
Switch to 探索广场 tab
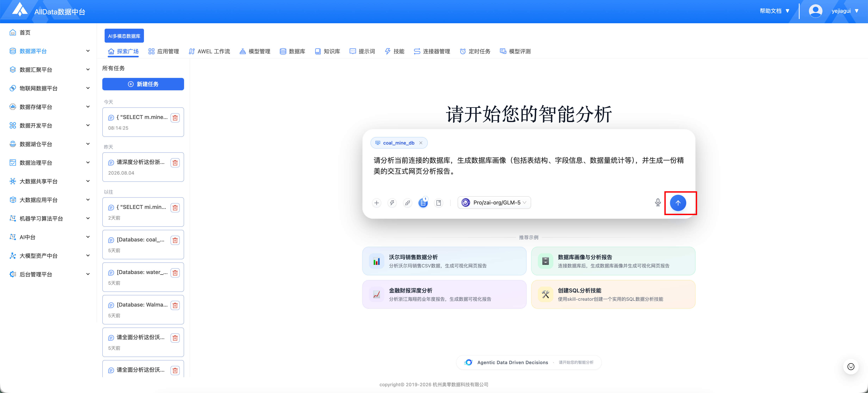click(x=123, y=52)
